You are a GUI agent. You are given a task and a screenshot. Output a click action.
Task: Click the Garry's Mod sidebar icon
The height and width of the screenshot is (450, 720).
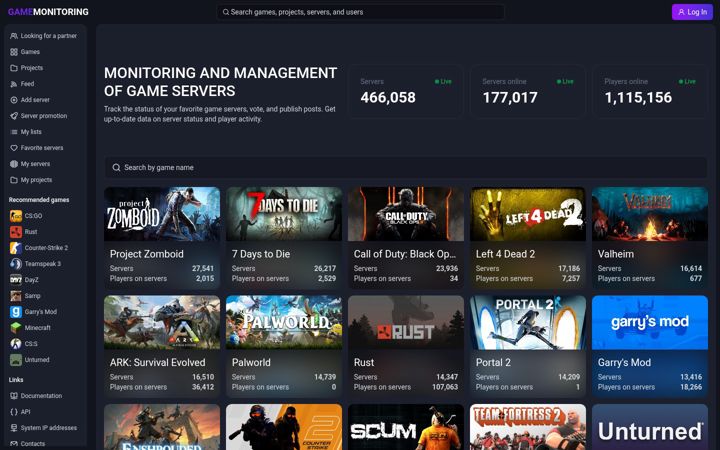(16, 312)
